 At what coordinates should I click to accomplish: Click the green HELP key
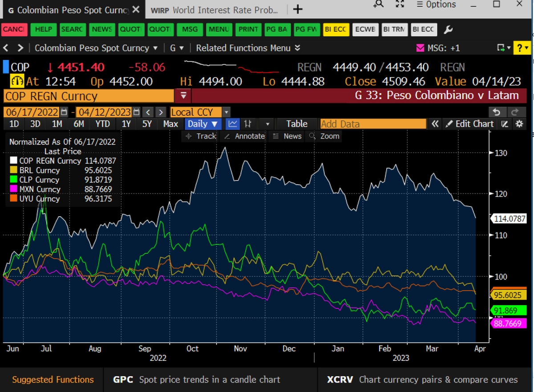[44, 29]
